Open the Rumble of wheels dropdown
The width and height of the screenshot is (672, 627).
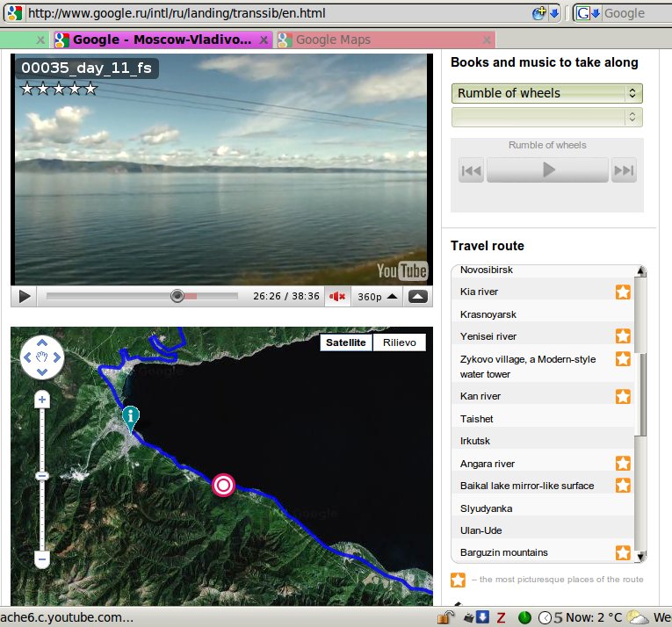click(547, 93)
